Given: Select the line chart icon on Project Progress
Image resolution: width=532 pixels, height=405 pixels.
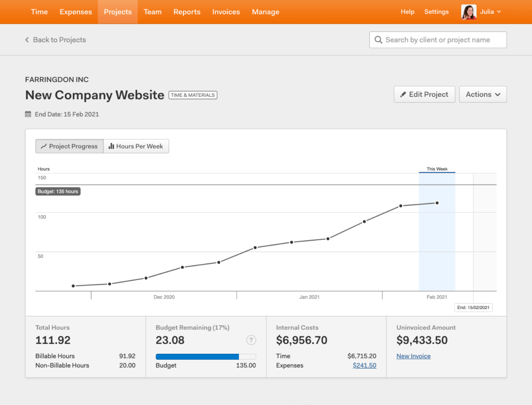Looking at the screenshot, I should (x=44, y=146).
